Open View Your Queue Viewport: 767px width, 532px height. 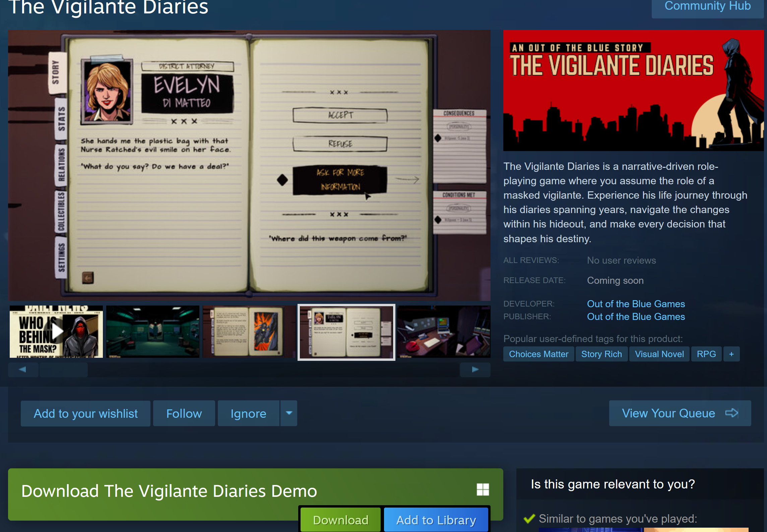tap(680, 413)
